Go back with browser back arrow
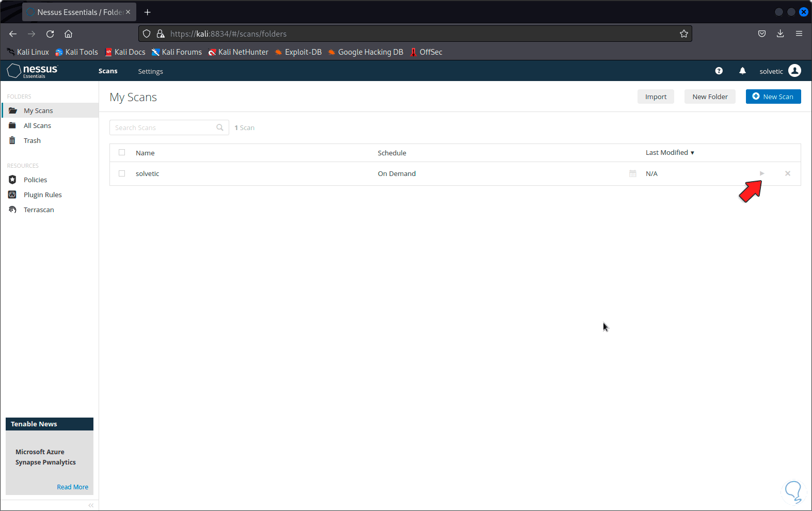The width and height of the screenshot is (812, 511). [13, 34]
